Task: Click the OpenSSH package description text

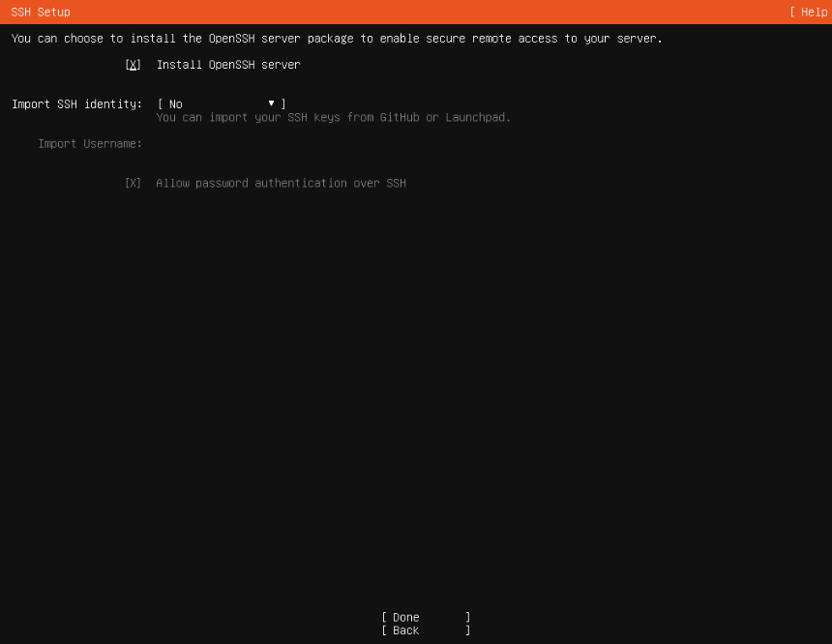Action: click(337, 38)
